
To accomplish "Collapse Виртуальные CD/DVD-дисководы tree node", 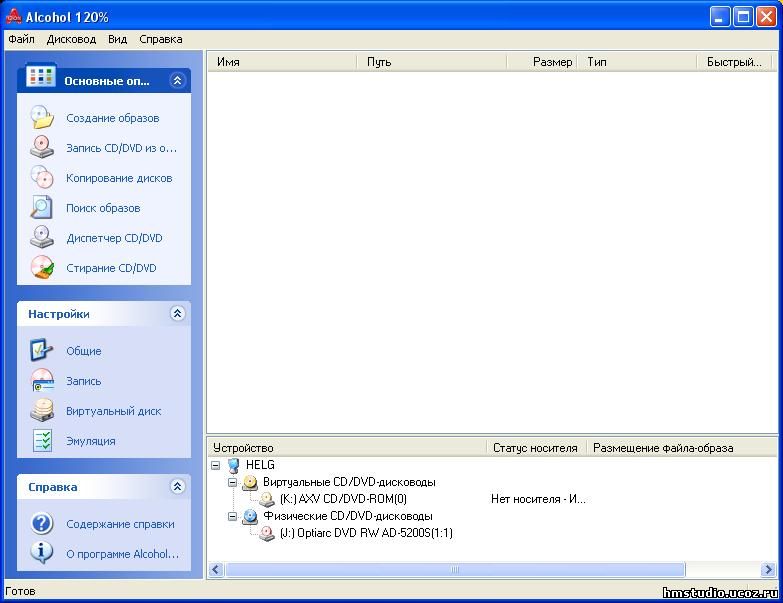I will point(232,482).
